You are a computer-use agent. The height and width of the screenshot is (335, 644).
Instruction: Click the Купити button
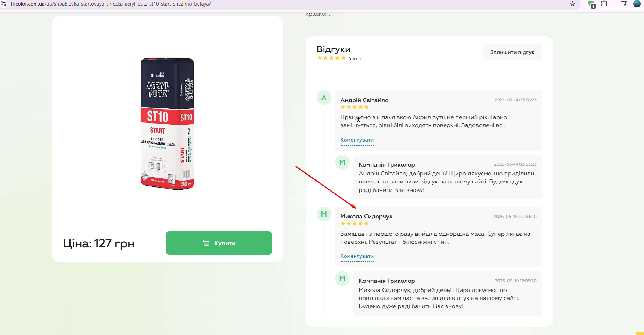[219, 243]
